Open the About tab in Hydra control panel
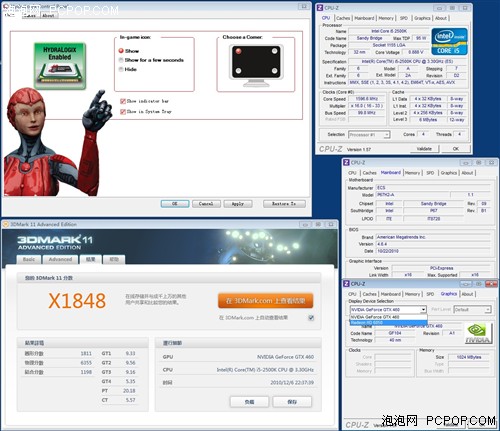Image resolution: width=500 pixels, height=431 pixels. click(48, 15)
